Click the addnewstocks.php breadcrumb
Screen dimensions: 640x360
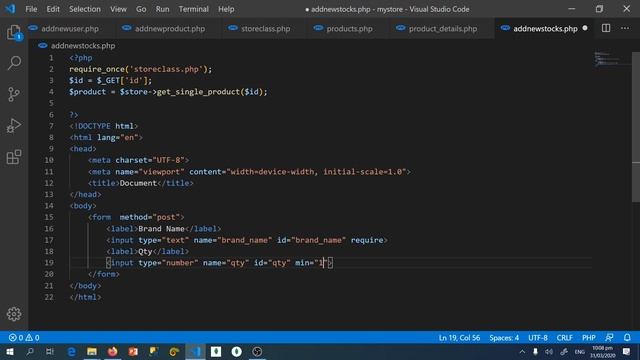83,46
